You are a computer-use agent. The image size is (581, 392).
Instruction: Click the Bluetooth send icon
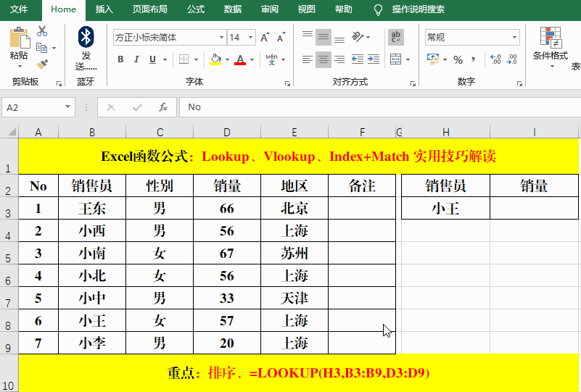[x=86, y=37]
